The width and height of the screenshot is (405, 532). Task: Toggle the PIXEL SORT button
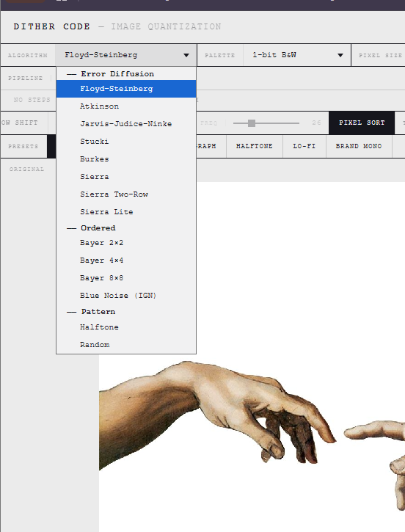(x=362, y=123)
